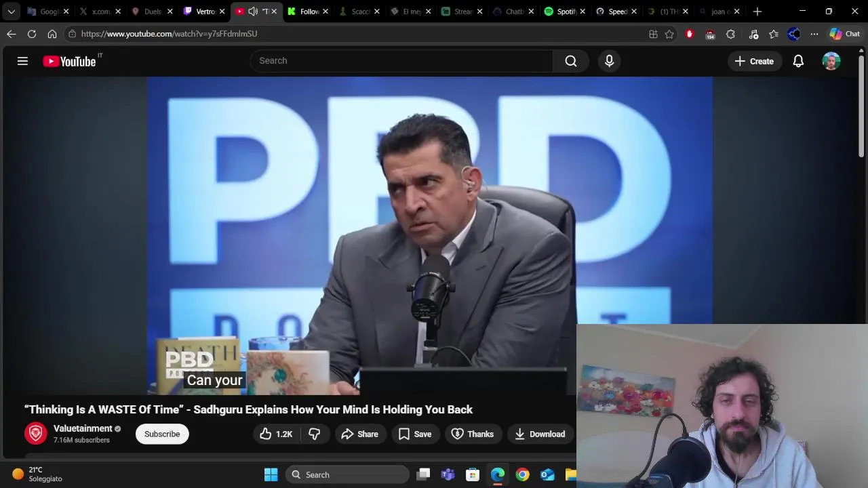Open a new browser tab

point(757,12)
